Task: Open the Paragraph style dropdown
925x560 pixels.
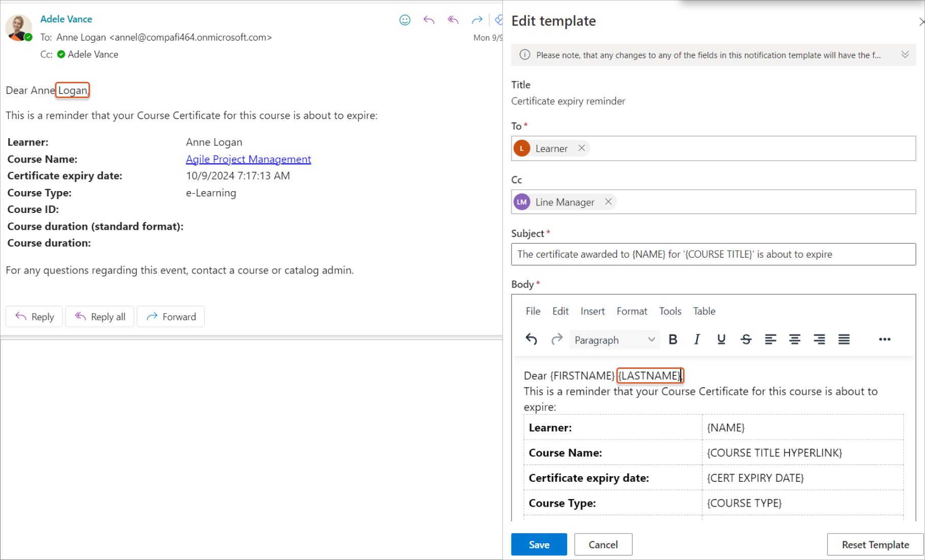Action: 614,340
